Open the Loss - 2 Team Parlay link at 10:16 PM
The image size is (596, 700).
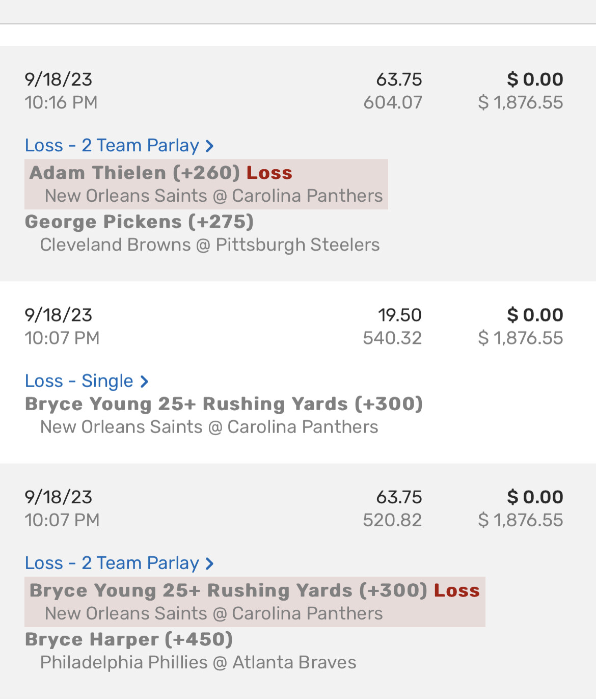coord(112,146)
